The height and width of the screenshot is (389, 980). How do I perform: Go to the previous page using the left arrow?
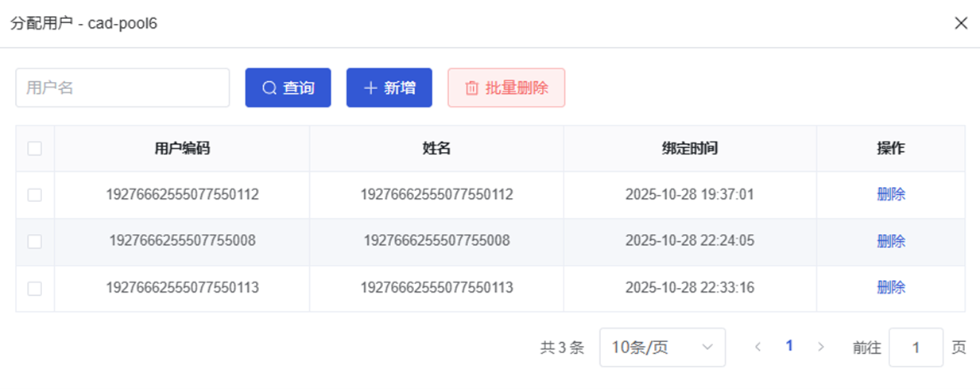coord(758,347)
